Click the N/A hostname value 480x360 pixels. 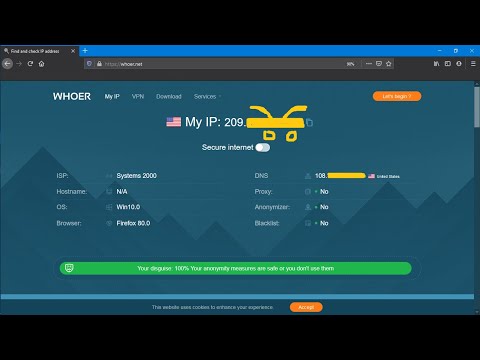[122, 192]
